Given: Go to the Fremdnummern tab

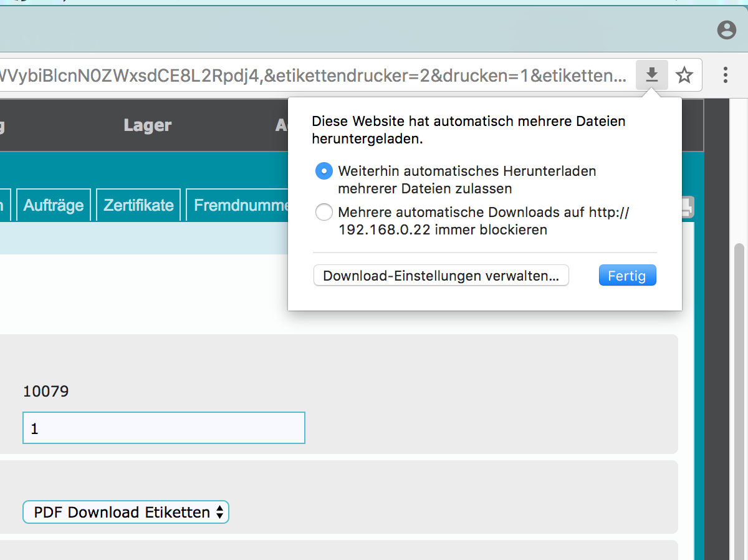Looking at the screenshot, I should pyautogui.click(x=240, y=205).
